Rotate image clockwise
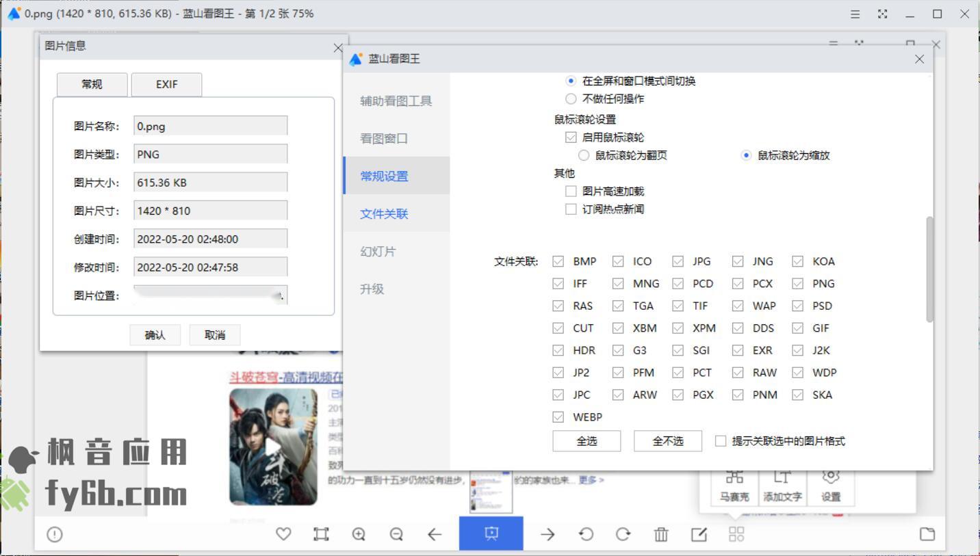Screen dimensions: 980x556 click(x=623, y=534)
